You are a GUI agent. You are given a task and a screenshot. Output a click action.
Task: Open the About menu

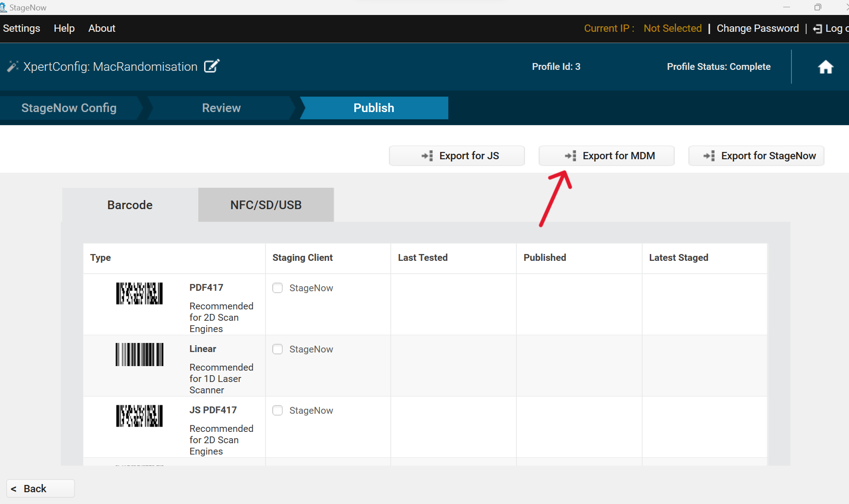tap(102, 28)
